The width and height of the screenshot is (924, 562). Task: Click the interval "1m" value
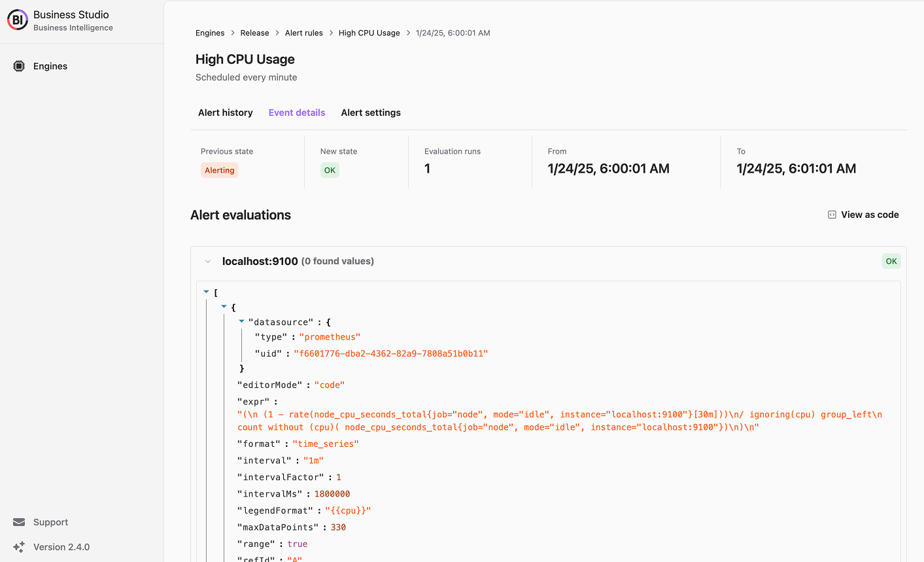[313, 461]
